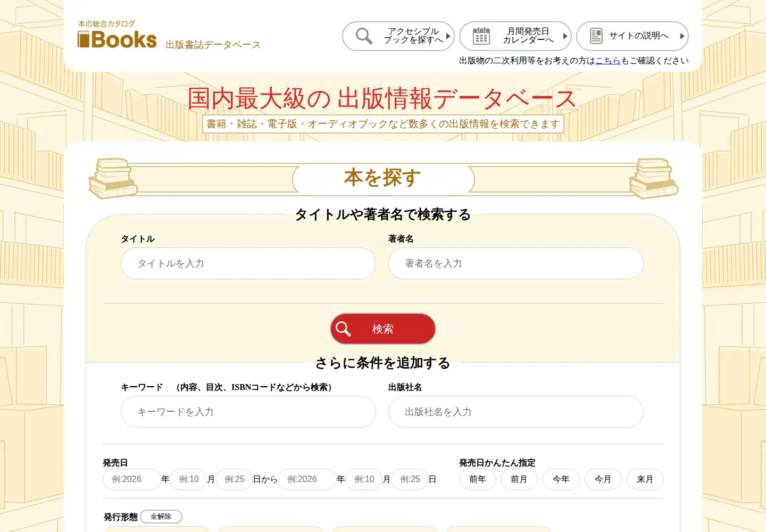This screenshot has height=532, width=766.
Task: Click the さらに条件を追加する heading
Action: pyautogui.click(x=383, y=363)
